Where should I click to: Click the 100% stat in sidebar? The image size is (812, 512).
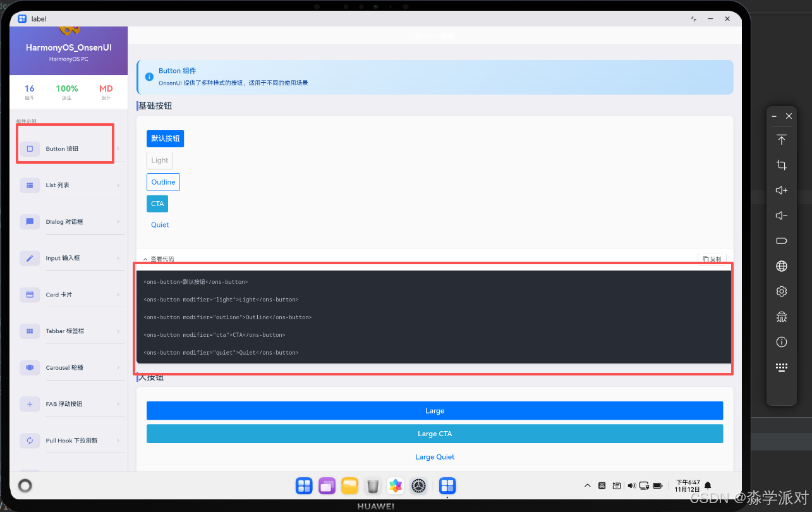67,92
